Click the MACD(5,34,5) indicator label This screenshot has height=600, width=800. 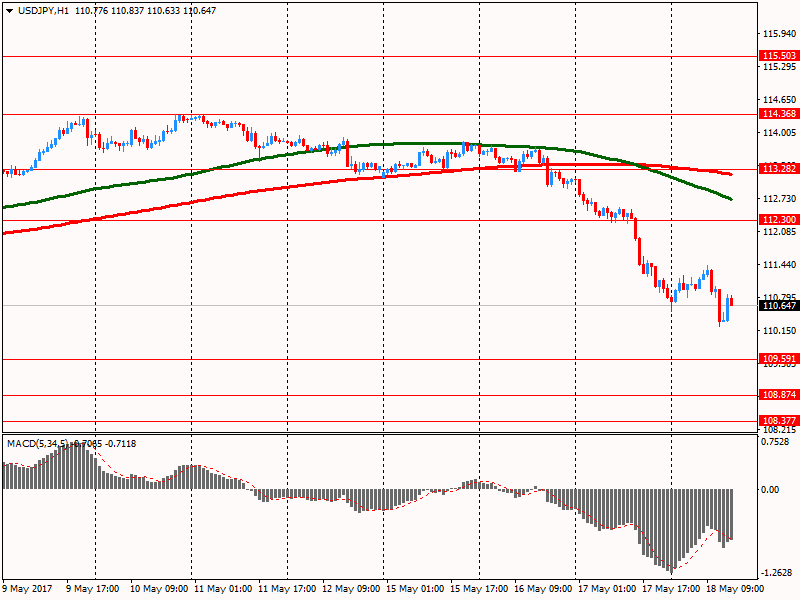(x=37, y=443)
